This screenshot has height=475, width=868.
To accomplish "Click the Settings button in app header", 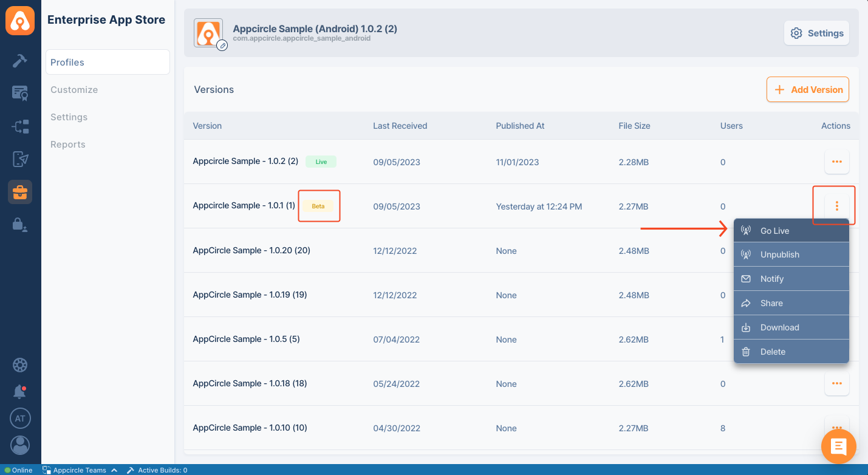I will coord(816,33).
